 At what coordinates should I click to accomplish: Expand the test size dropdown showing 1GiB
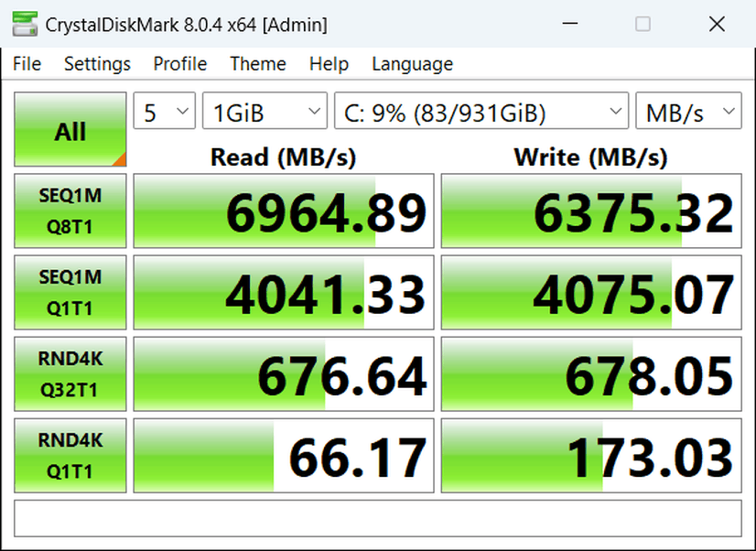(265, 111)
